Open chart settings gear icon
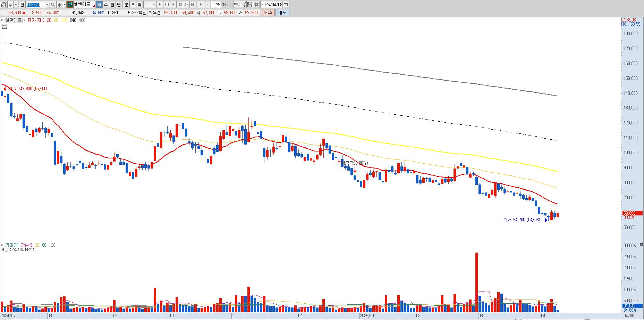This screenshot has width=644, height=320. (256, 5)
